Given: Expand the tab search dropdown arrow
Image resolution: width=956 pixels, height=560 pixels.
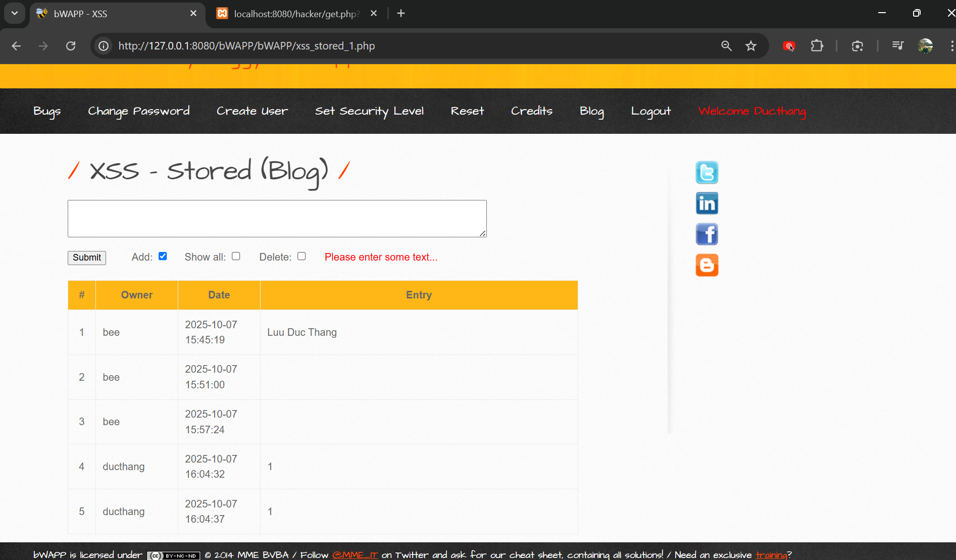Looking at the screenshot, I should coord(15,13).
